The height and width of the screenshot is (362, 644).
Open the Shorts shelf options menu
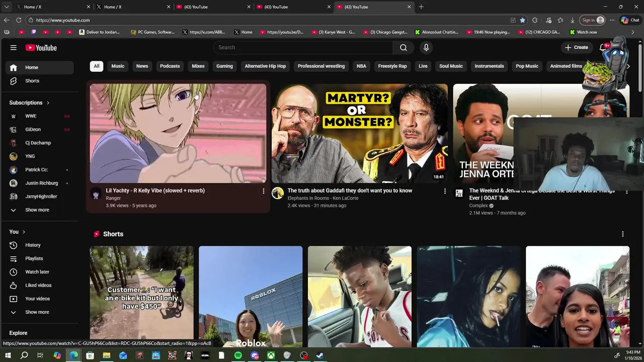(x=623, y=234)
